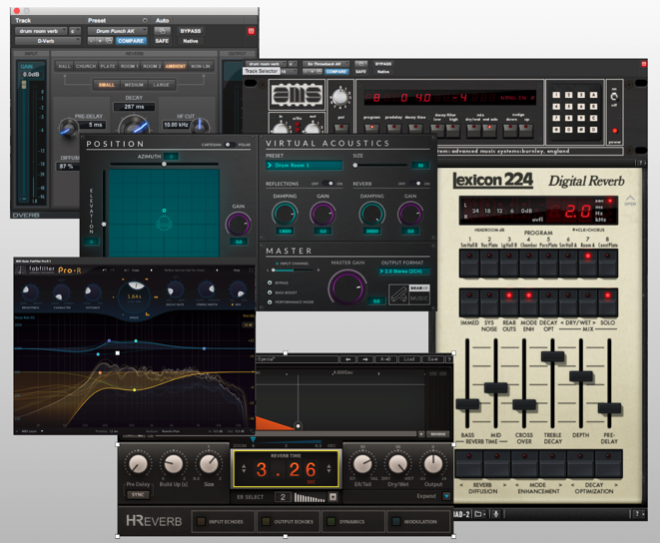The height and width of the screenshot is (543, 660).
Task: Click the HReverb SYNC button
Action: click(x=140, y=492)
